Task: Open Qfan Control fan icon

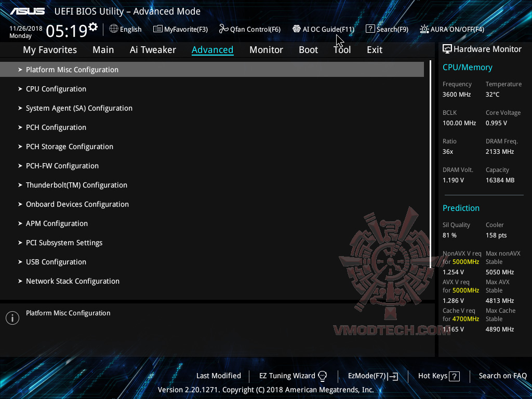Action: (223, 29)
